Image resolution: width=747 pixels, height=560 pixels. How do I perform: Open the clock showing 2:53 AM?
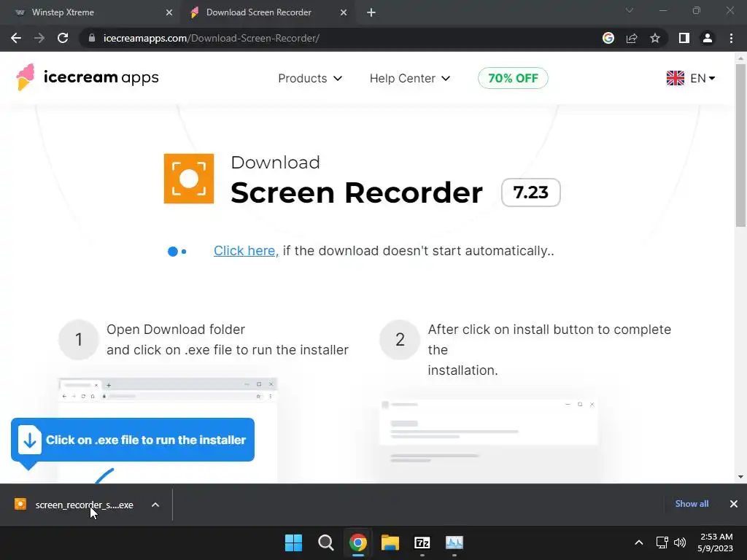coord(716,542)
